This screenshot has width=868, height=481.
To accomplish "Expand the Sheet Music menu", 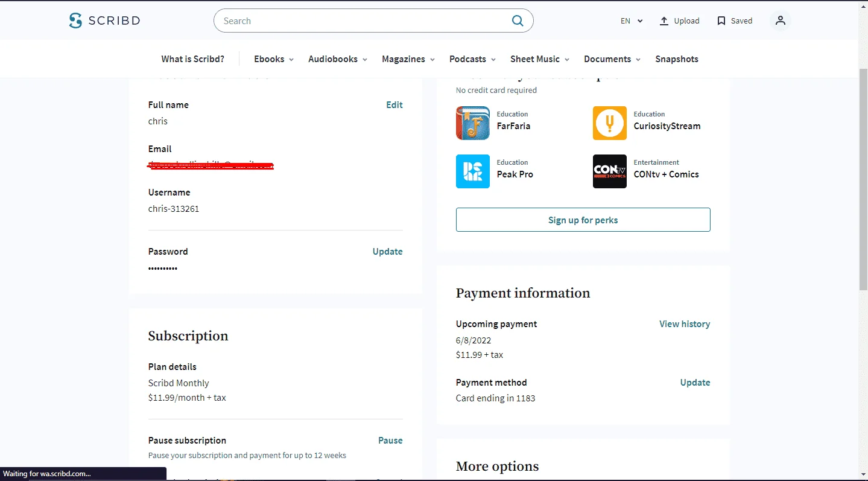I will [x=540, y=59].
